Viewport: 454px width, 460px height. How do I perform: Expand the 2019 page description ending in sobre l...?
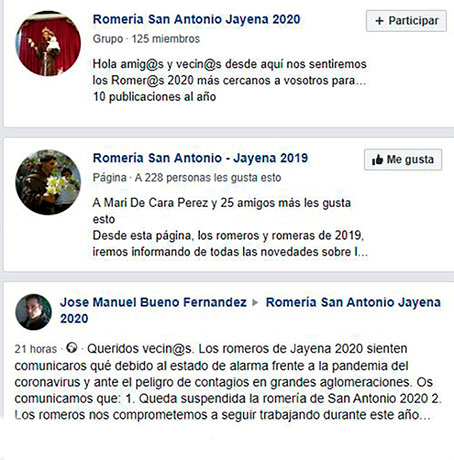pyautogui.click(x=361, y=252)
